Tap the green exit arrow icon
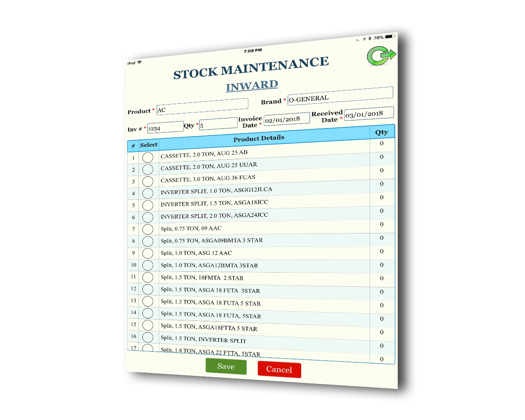Screen dimensions: 525x420 381,56
